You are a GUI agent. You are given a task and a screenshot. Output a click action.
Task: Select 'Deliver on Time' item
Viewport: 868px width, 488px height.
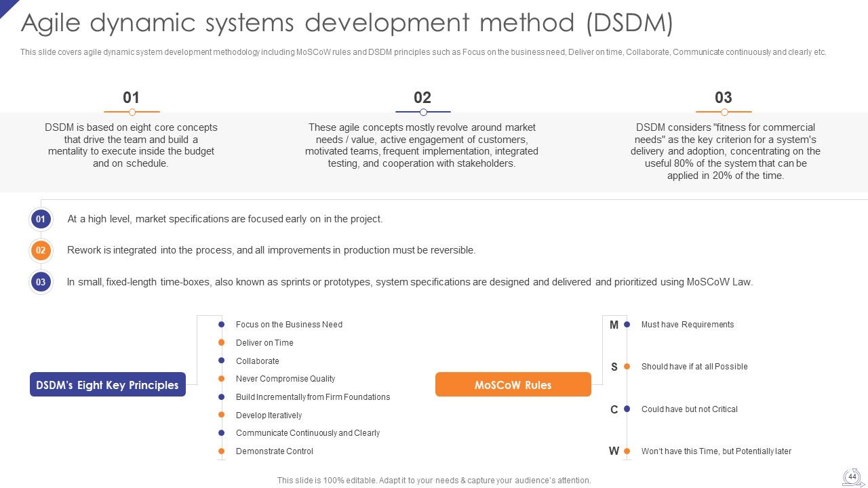(x=264, y=343)
